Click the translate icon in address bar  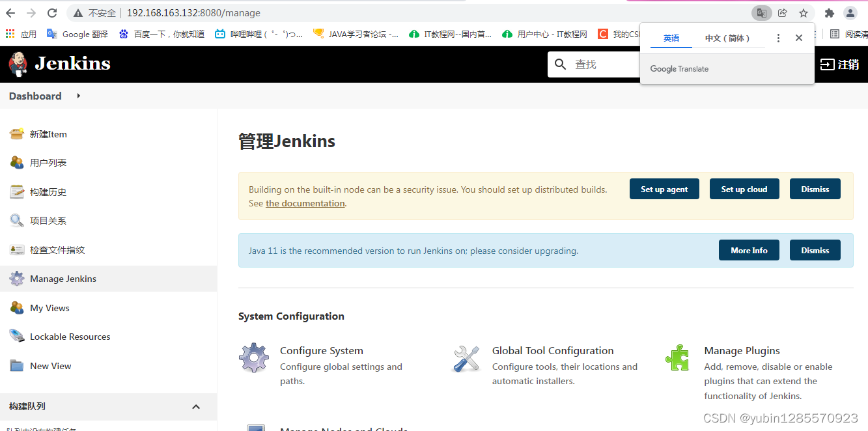click(761, 13)
